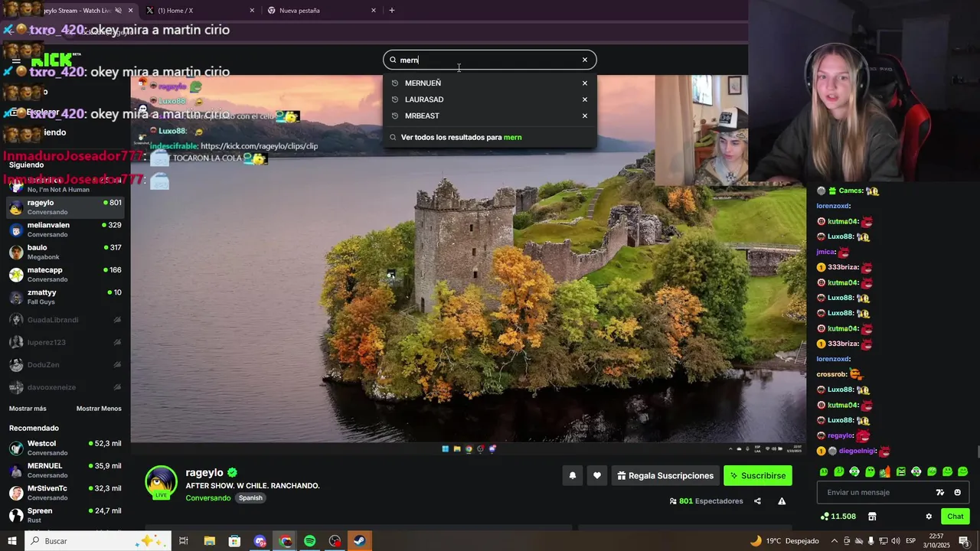This screenshot has width=980, height=551.
Task: Open emoji picker in chat box
Action: (x=957, y=493)
